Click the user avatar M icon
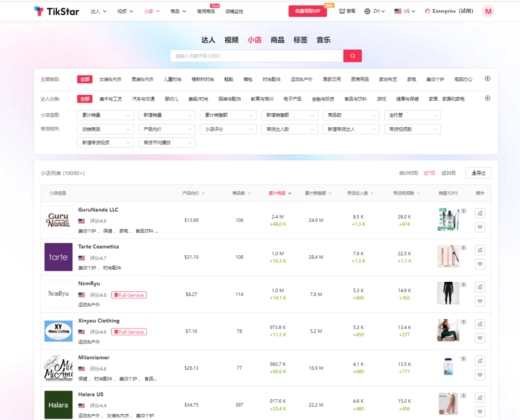The height and width of the screenshot is (420, 520). tap(488, 11)
